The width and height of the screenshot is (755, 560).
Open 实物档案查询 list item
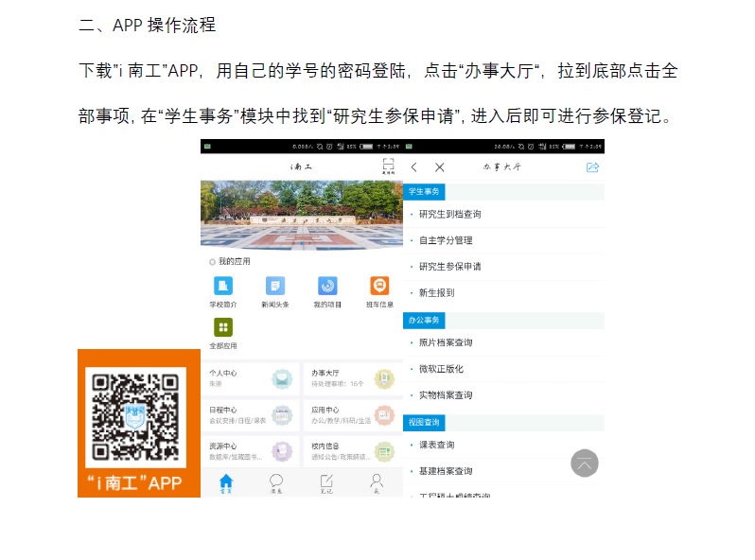click(x=503, y=395)
